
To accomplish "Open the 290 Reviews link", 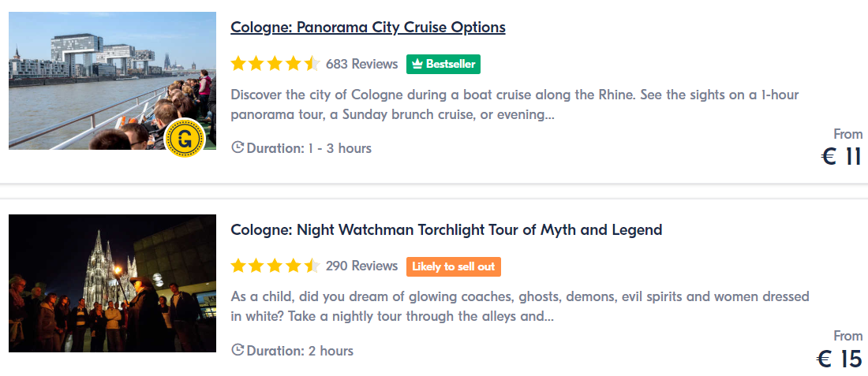I will 362,266.
